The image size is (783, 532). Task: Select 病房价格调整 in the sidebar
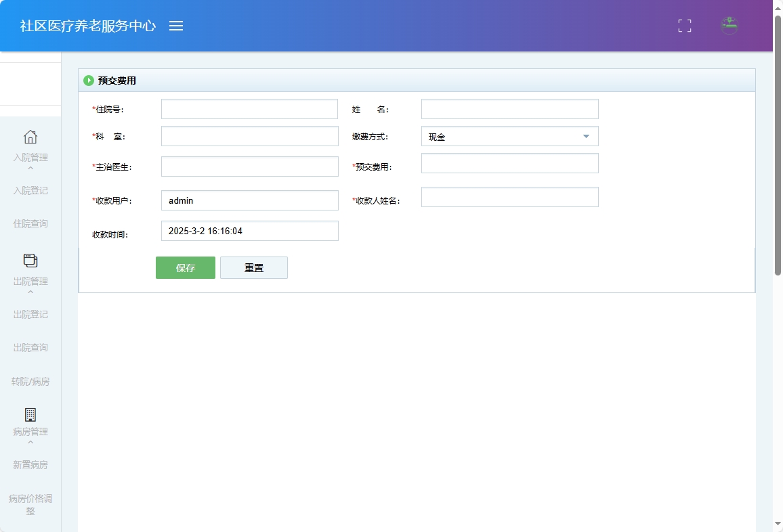coord(30,504)
